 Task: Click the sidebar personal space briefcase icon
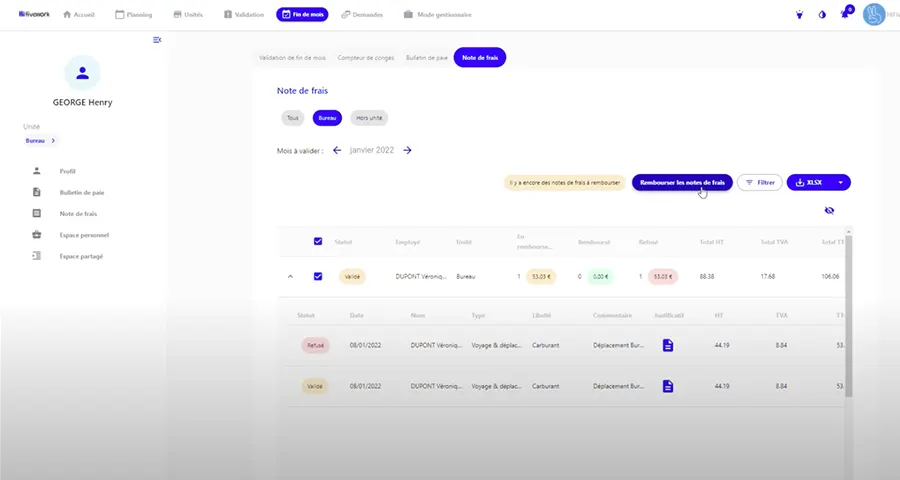[x=37, y=234]
